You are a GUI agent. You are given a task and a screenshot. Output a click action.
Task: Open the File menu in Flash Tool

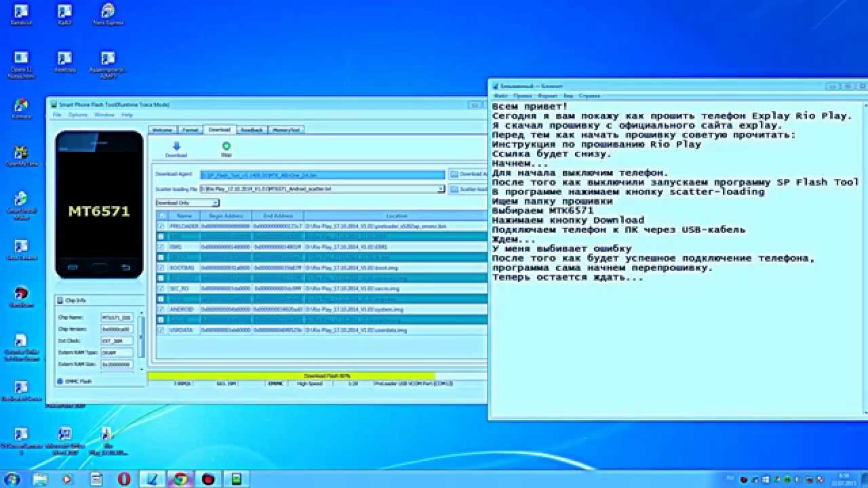pos(57,115)
